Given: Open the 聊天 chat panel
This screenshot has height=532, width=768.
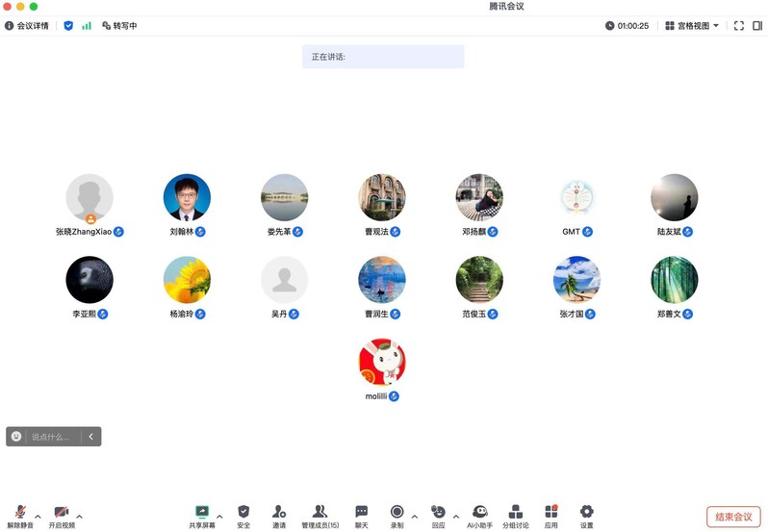Looking at the screenshot, I should click(361, 515).
